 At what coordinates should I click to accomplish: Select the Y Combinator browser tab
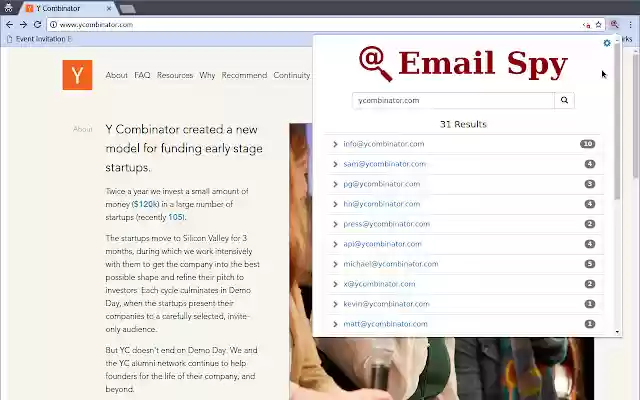tap(67, 8)
